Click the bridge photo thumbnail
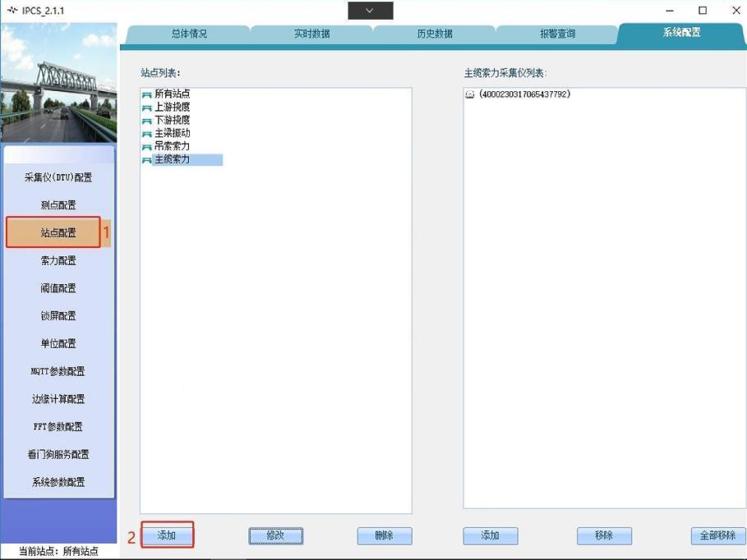 tap(58, 82)
